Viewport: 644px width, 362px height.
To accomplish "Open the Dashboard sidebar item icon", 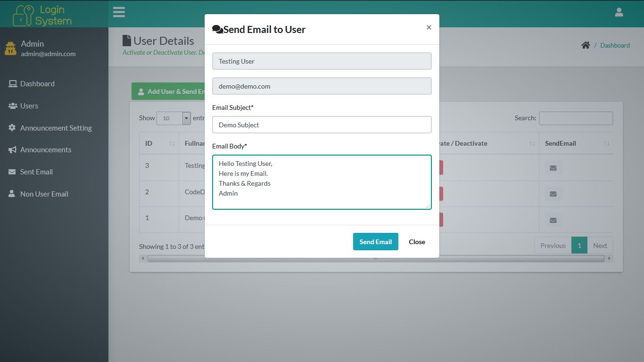I will 13,83.
